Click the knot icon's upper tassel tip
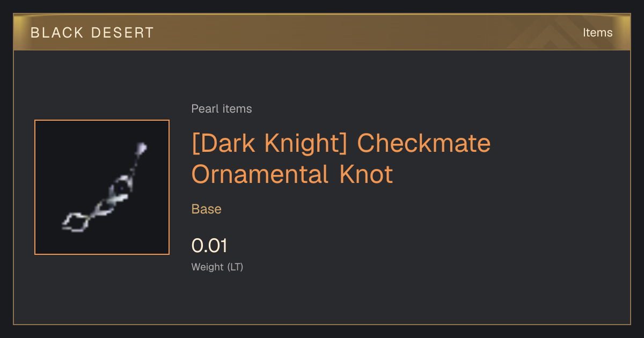 pyautogui.click(x=141, y=148)
